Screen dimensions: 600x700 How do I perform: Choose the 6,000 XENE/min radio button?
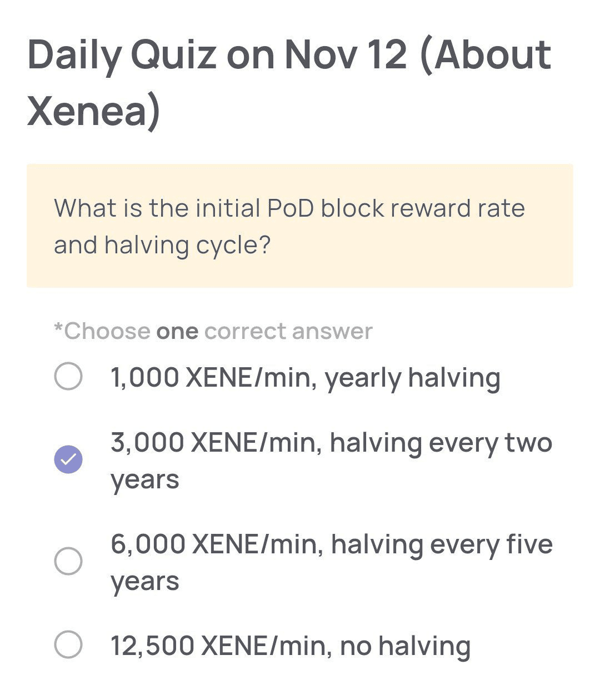[x=68, y=561]
